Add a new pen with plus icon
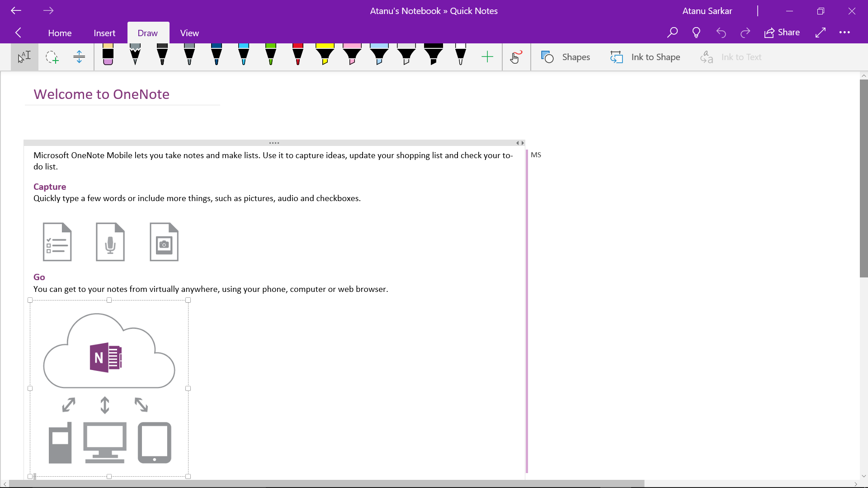 (x=487, y=57)
